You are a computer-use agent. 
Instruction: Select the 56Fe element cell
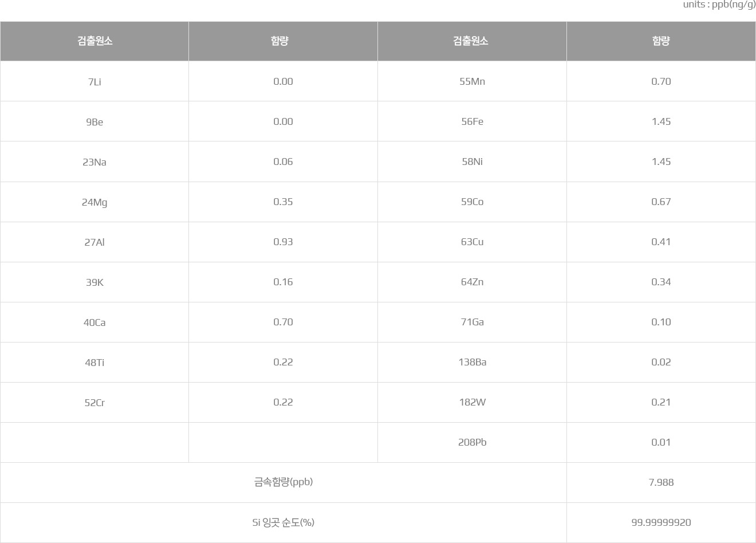click(x=472, y=121)
